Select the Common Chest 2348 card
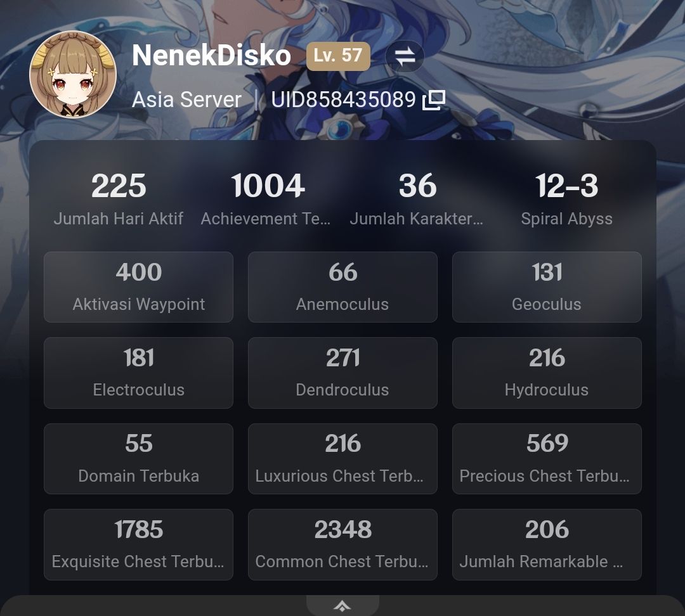Viewport: 685px width, 616px height. (x=342, y=544)
